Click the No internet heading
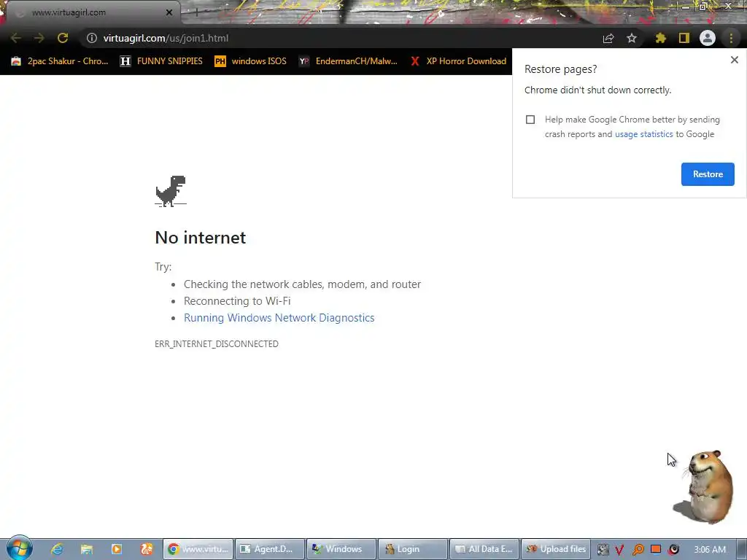This screenshot has width=747, height=560. [x=200, y=238]
